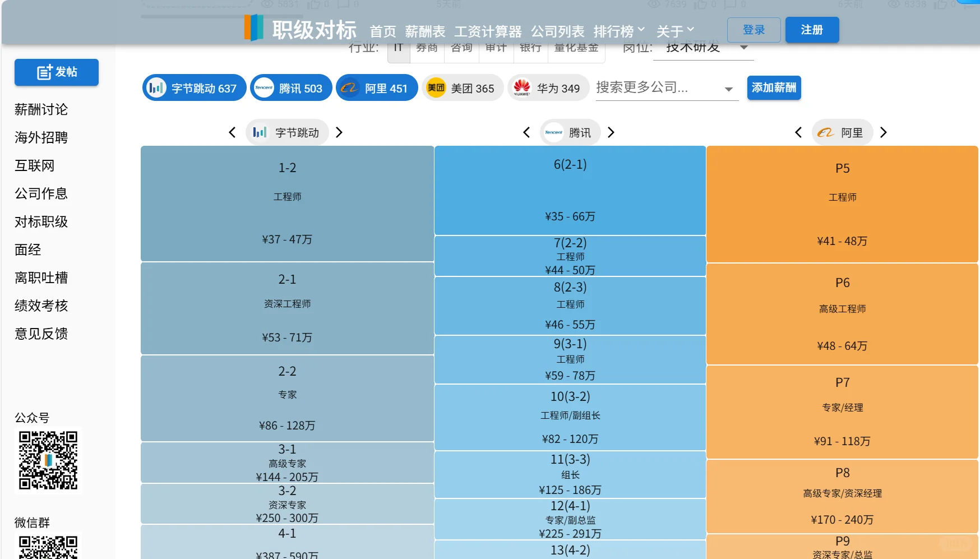Image resolution: width=980 pixels, height=559 pixels.
Task: Open 互联网 in the sidebar
Action: (x=34, y=165)
